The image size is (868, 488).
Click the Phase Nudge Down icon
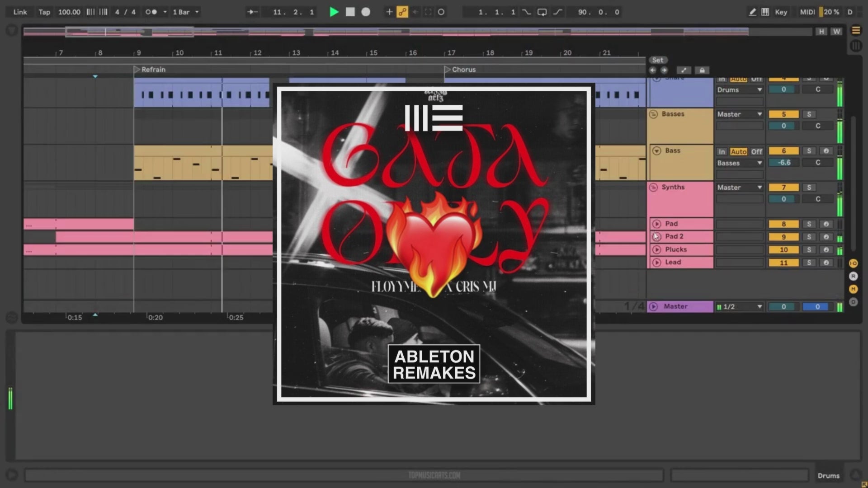tap(90, 12)
